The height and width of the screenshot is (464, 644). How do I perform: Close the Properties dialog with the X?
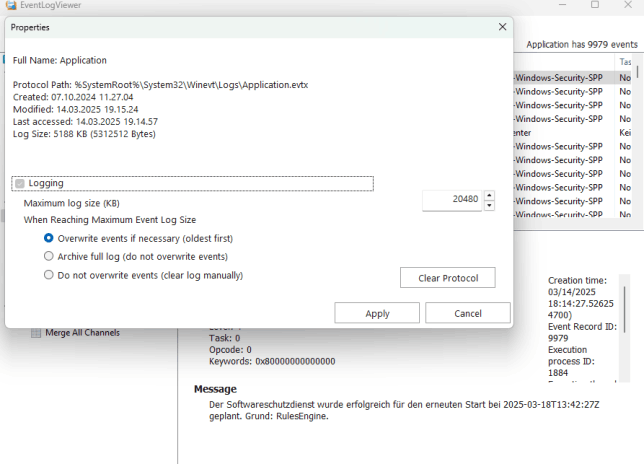[x=502, y=28]
